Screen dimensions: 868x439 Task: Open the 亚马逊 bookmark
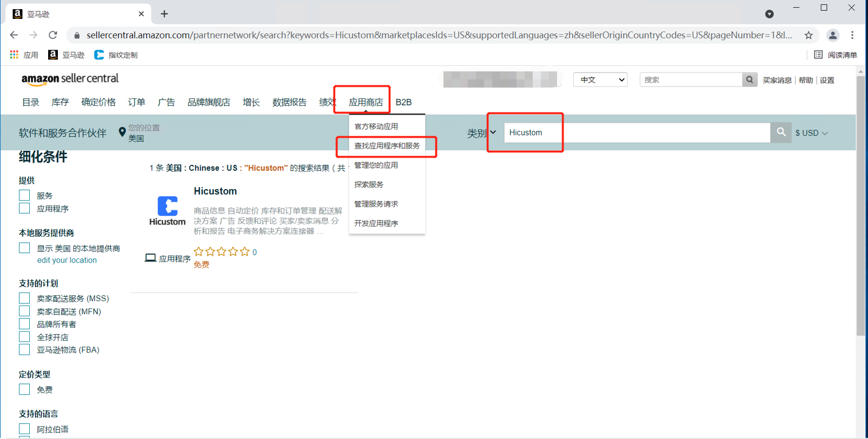click(x=67, y=55)
